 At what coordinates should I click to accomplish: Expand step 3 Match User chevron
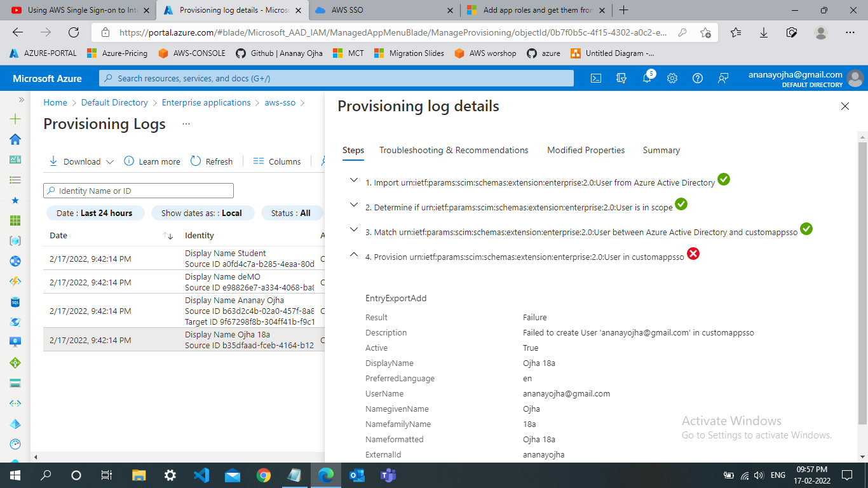pyautogui.click(x=353, y=229)
